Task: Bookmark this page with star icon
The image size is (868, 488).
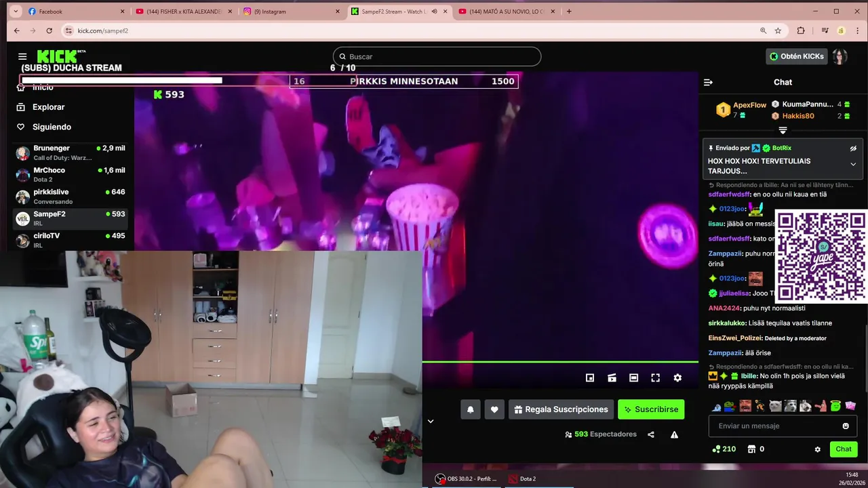Action: coord(778,30)
